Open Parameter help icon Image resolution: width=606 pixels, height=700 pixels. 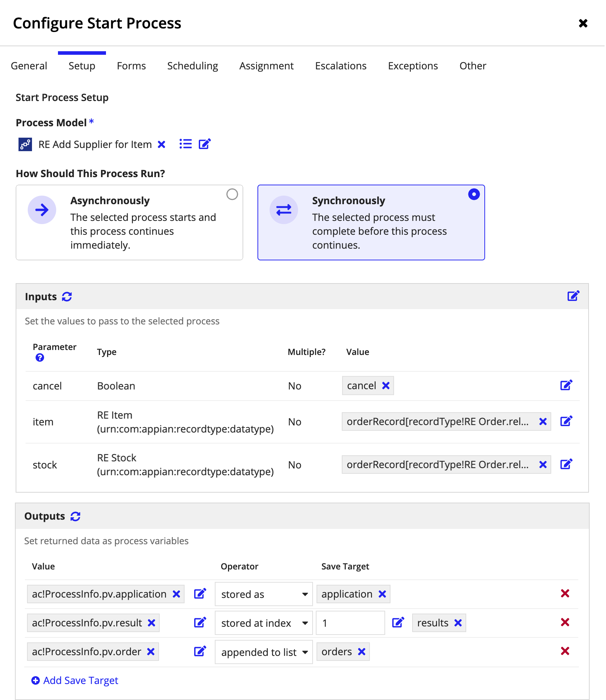[40, 358]
